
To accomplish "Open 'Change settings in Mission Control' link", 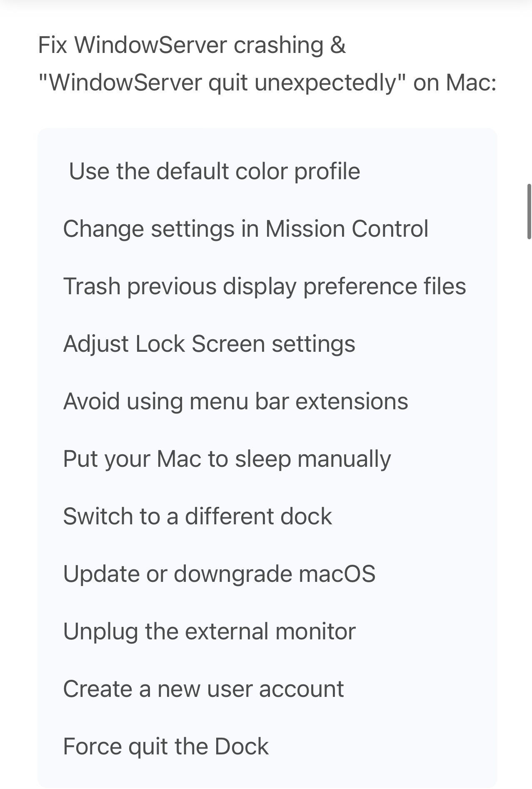I will click(x=245, y=229).
